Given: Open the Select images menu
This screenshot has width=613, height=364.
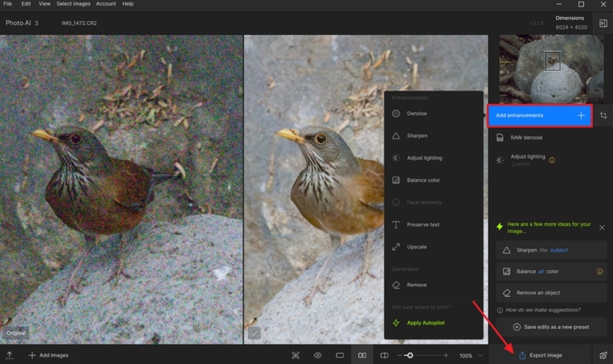Looking at the screenshot, I should [74, 3].
